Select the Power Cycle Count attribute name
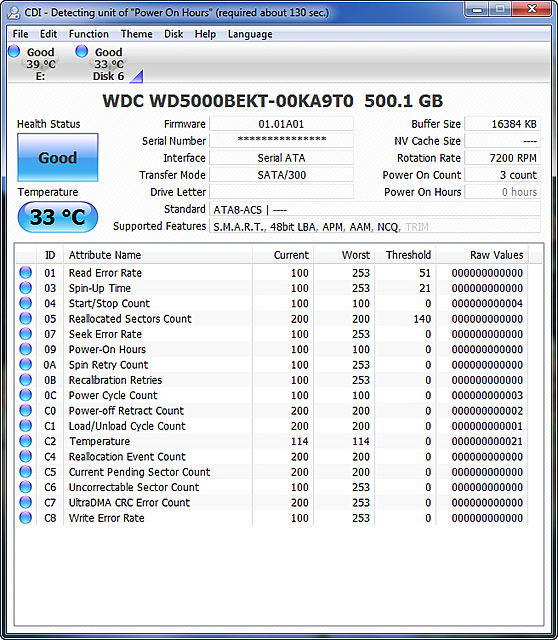558x640 pixels. click(x=113, y=395)
